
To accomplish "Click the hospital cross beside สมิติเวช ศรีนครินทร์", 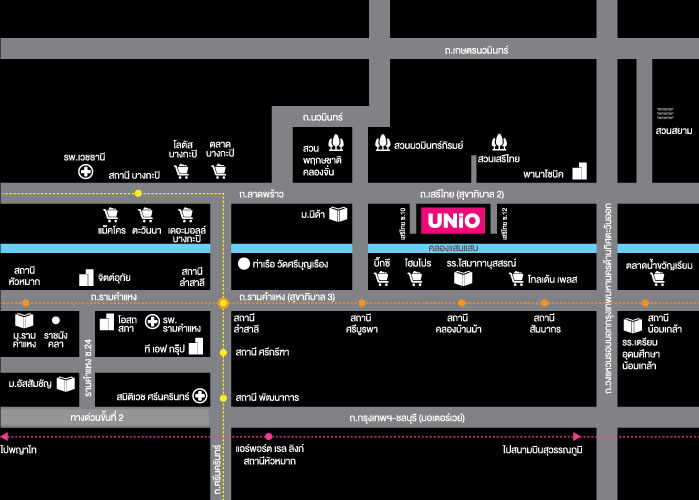I will point(200,396).
